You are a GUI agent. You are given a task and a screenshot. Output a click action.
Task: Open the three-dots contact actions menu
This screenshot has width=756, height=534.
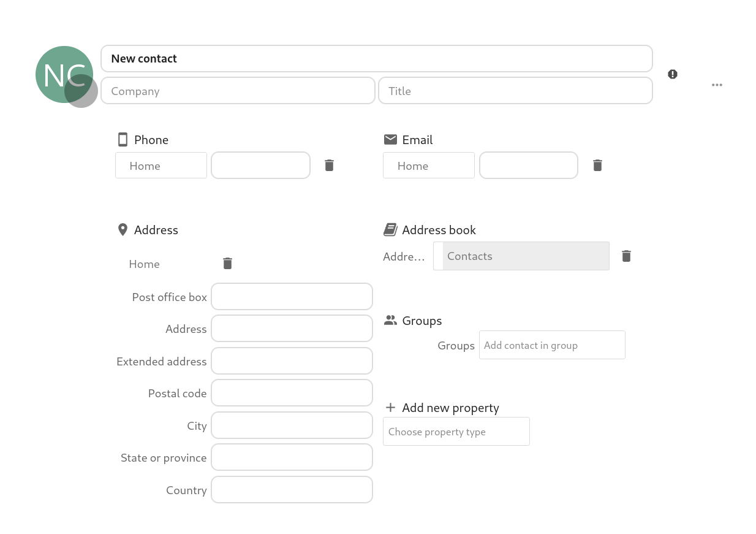point(717,85)
